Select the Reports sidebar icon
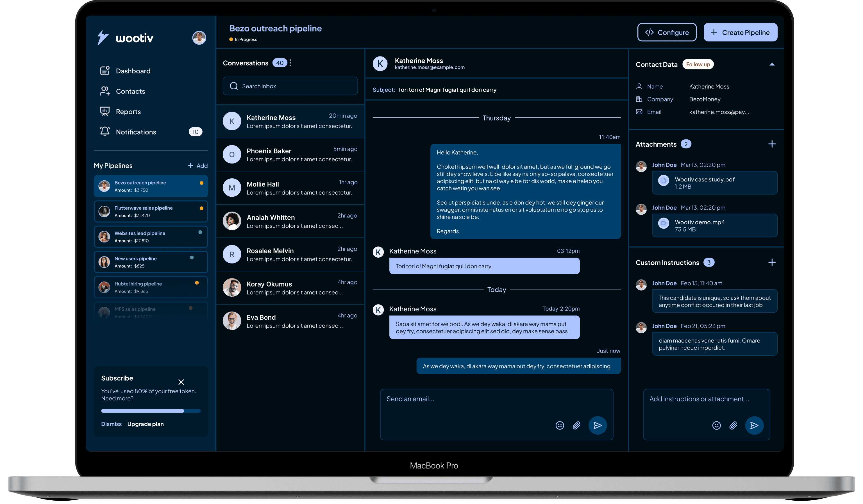The image size is (863, 504). (105, 111)
